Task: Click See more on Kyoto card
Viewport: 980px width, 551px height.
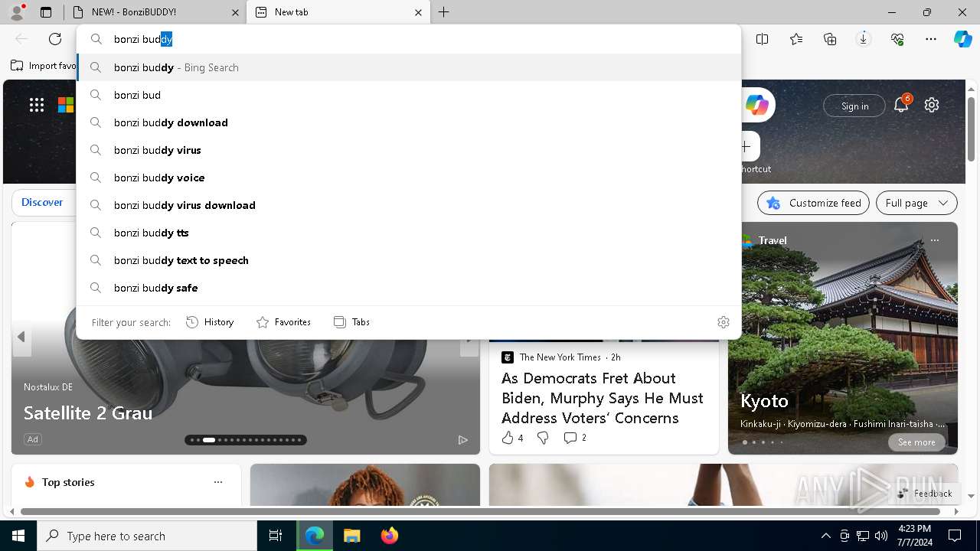Action: click(916, 442)
